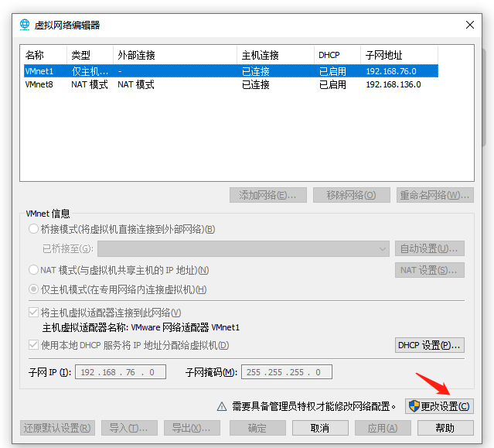Screen dimensions: 494x448
Task: Toggle the use local DHCP service checkbox
Action: [x=33, y=345]
